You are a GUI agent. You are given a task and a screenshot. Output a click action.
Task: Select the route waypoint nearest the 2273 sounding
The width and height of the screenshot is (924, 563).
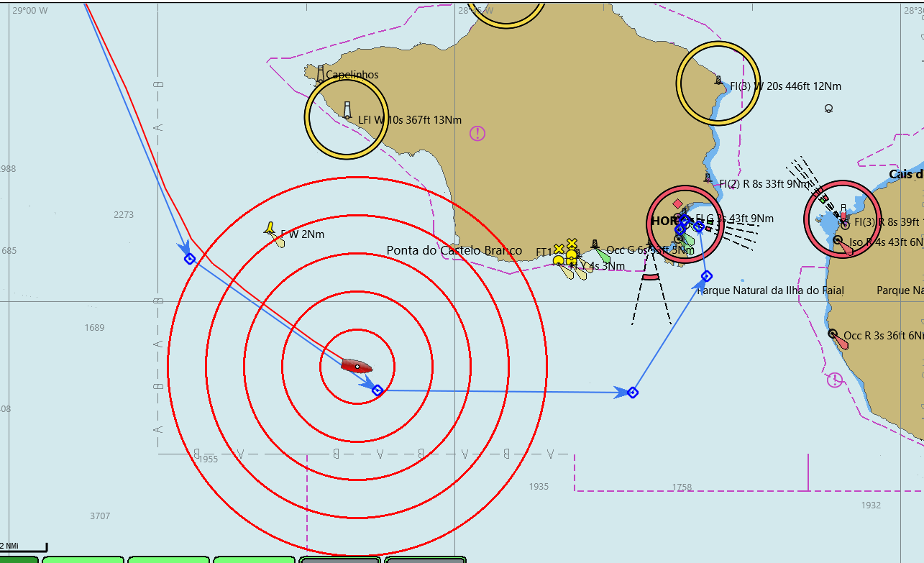[190, 259]
